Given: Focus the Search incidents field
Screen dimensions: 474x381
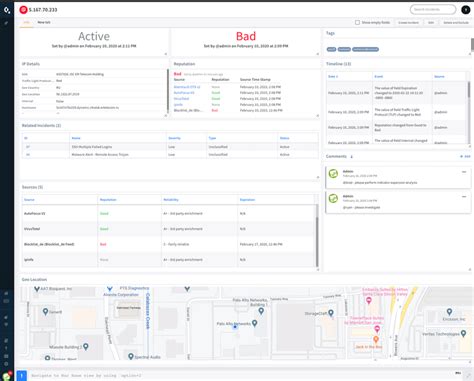Looking at the screenshot, I should [433, 9].
